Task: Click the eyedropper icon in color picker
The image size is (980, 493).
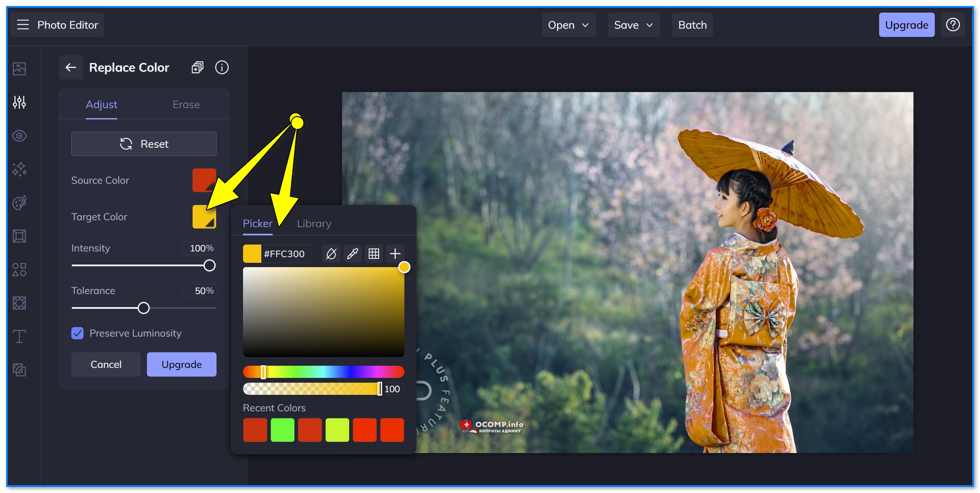Action: [353, 253]
